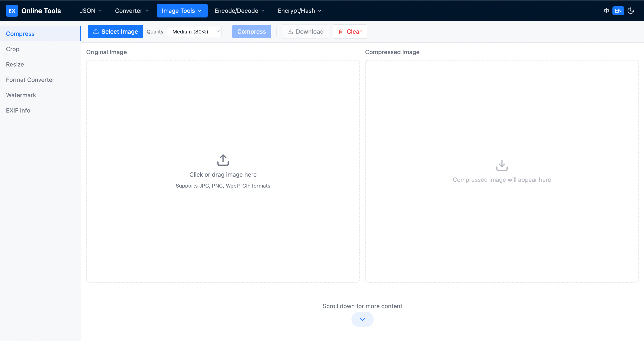The width and height of the screenshot is (644, 341).
Task: Click the upload icon in the Original Image area
Action: point(222,160)
